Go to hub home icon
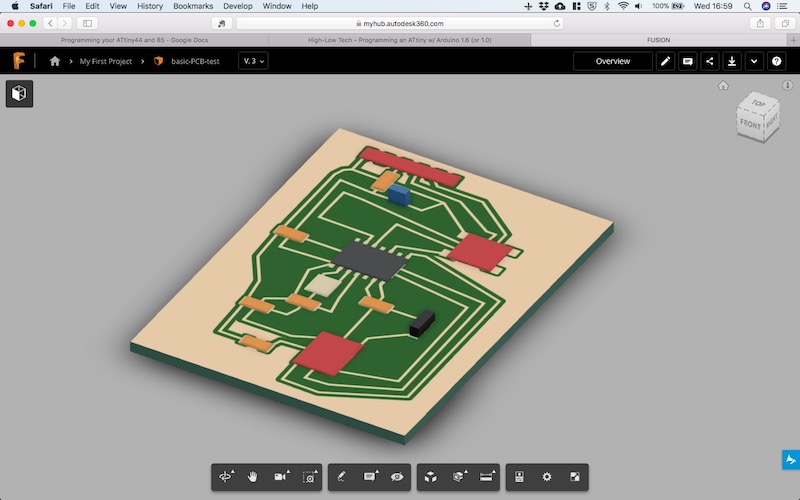 click(55, 61)
